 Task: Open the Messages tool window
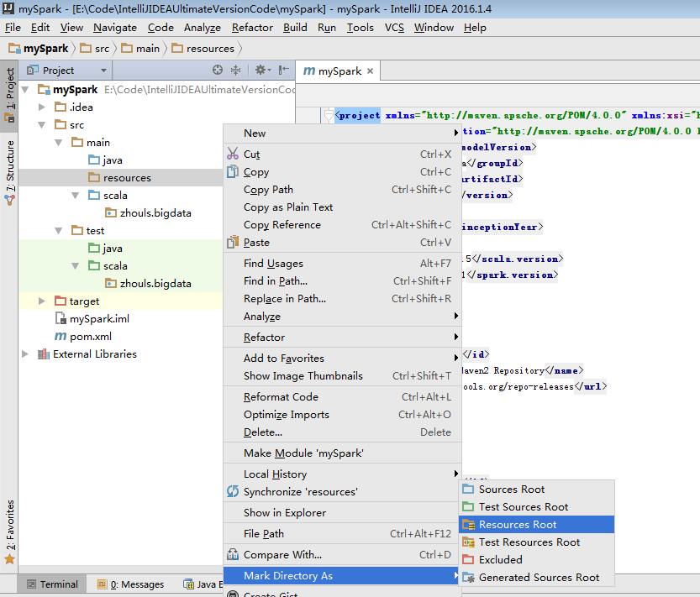pyautogui.click(x=130, y=584)
